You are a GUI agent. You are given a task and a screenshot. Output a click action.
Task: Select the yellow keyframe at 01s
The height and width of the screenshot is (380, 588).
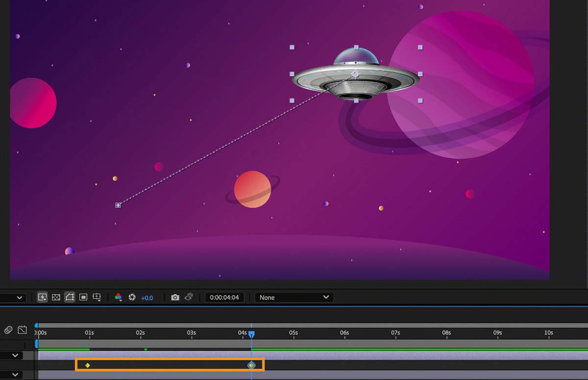pyautogui.click(x=88, y=365)
